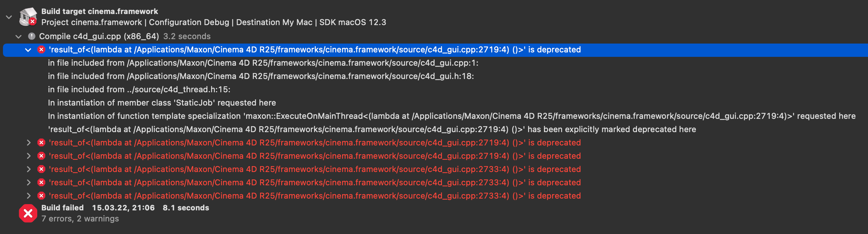This screenshot has width=868, height=234.
Task: Click the error icon of the first 2733:4 row
Action: tap(41, 169)
